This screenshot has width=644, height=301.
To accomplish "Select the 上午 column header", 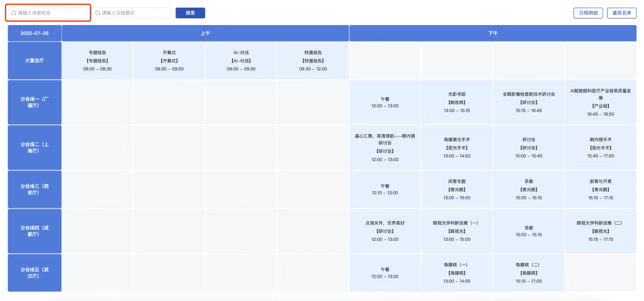I will 205,33.
